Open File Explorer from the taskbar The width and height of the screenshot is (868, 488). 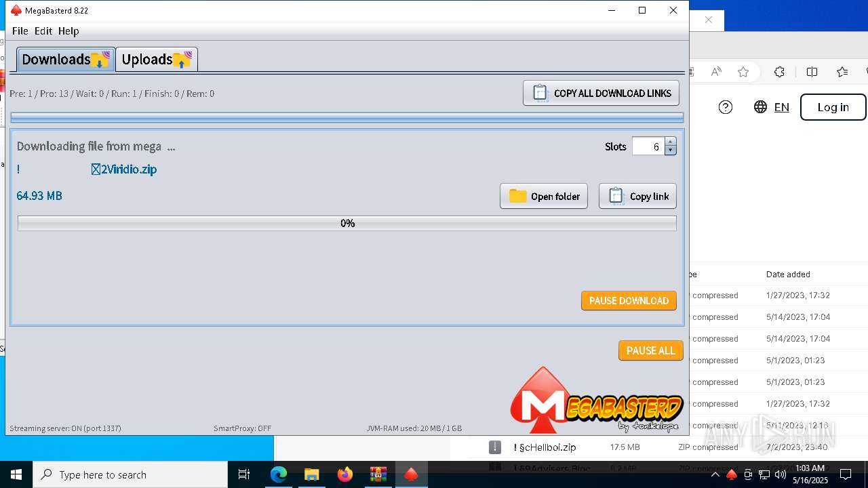[311, 474]
